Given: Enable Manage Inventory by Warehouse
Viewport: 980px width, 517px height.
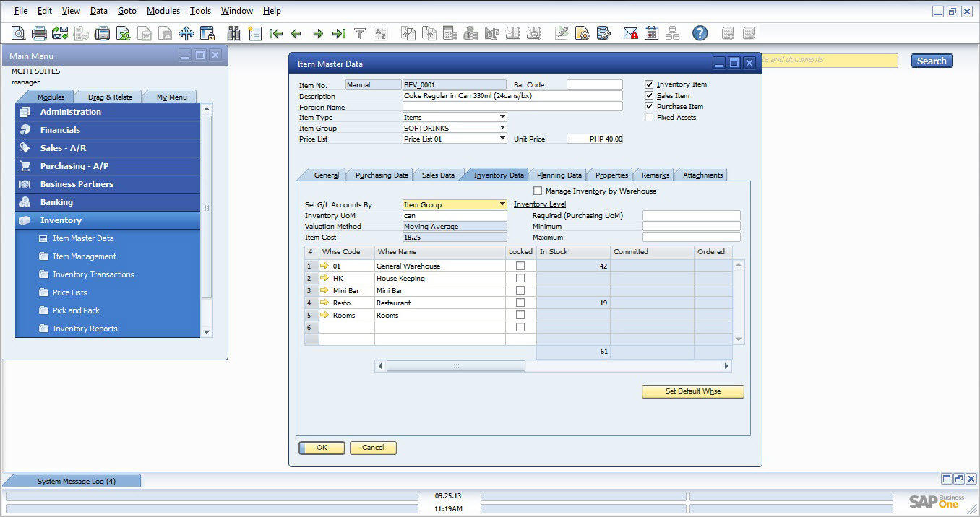Looking at the screenshot, I should [x=538, y=191].
